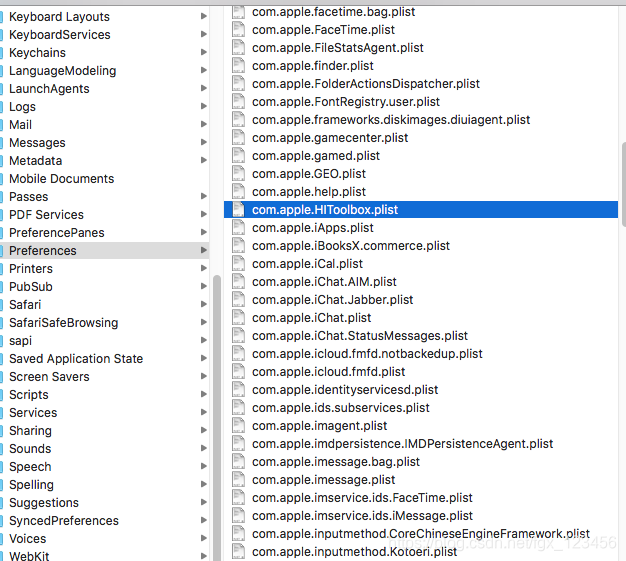Screen dimensions: 626x561
Task: Click the file icon of com.apple.imagent.plist
Action: click(238, 426)
